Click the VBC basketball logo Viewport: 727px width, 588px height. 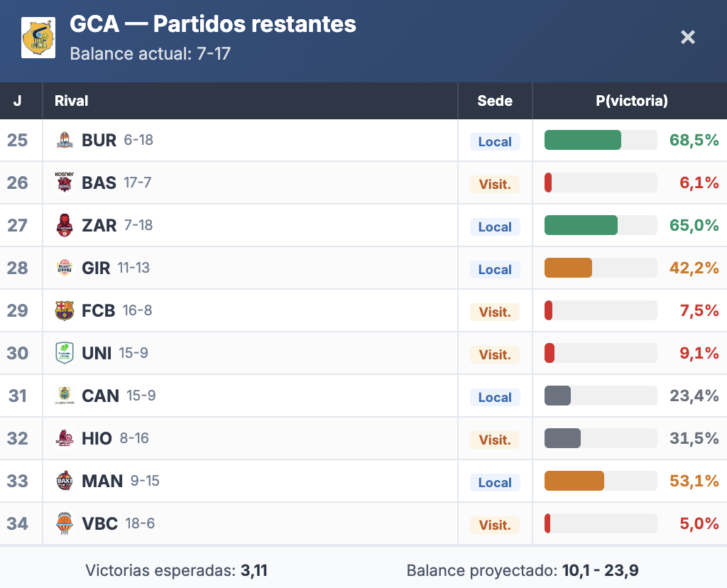point(65,524)
